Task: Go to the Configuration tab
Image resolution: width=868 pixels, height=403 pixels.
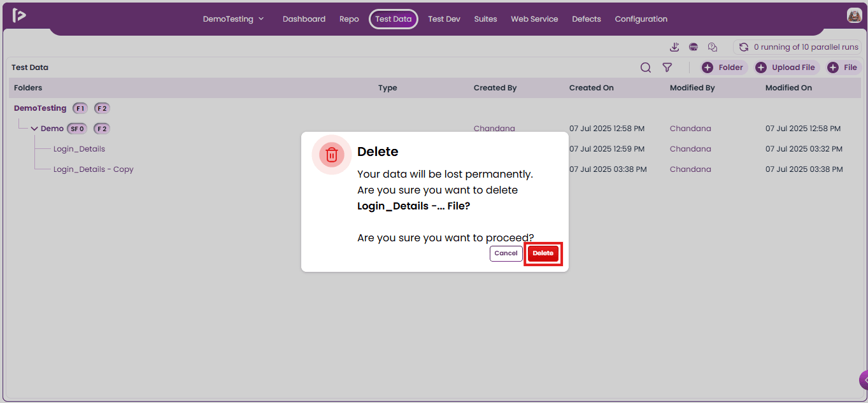Action: pos(641,19)
